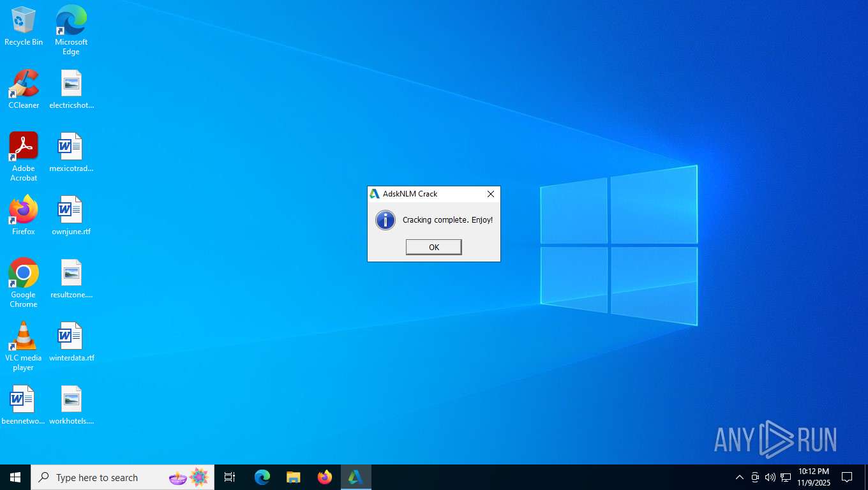This screenshot has height=490, width=868.
Task: Click the AdskNLM Crack title text
Action: 410,194
